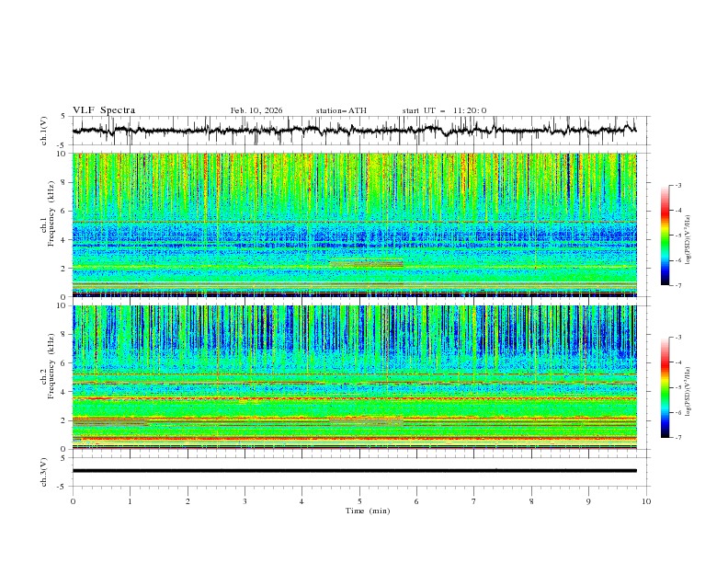728x563 pixels.
Task: Select the "Feb. 10, 2026" date label
Action: click(x=256, y=110)
